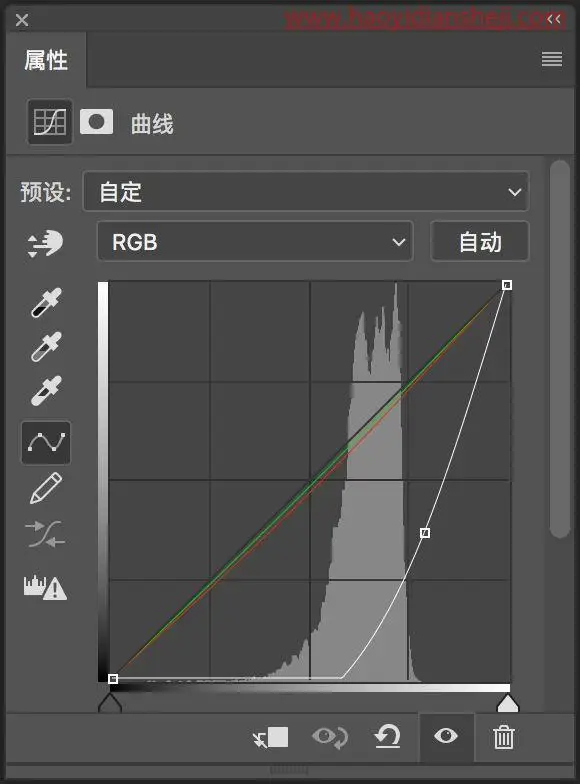
Task: Toggle clip to layer button
Action: [270, 737]
